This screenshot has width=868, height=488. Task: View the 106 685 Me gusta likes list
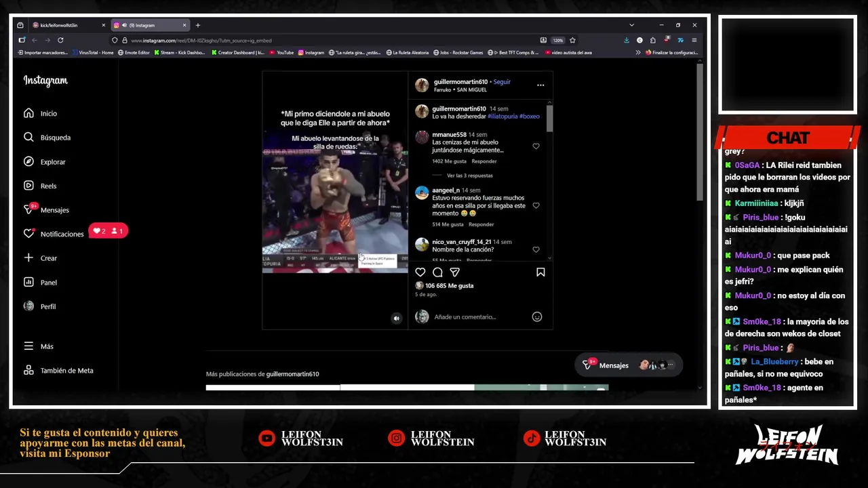click(449, 286)
